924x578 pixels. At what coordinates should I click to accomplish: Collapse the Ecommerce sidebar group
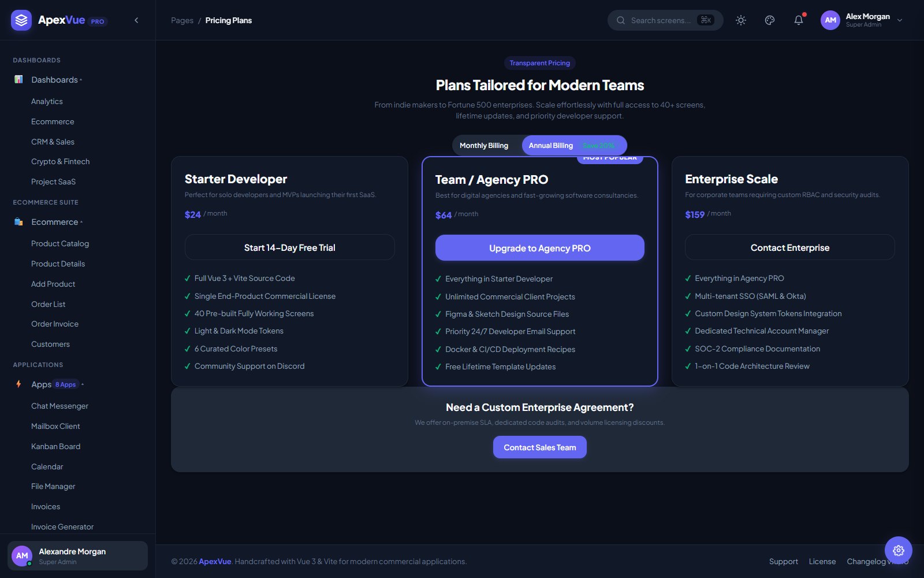coord(78,222)
